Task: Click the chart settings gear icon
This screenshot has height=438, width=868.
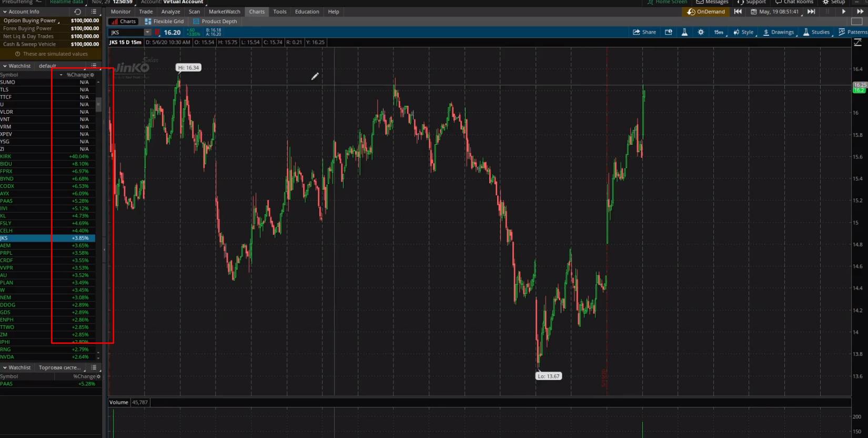Action: point(701,32)
